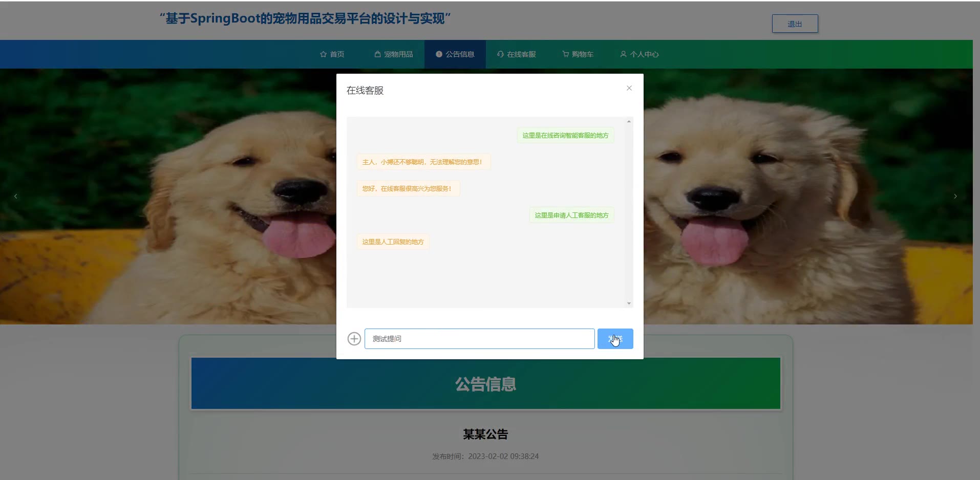
Task: Go to the 购物车 menu item
Action: (578, 54)
